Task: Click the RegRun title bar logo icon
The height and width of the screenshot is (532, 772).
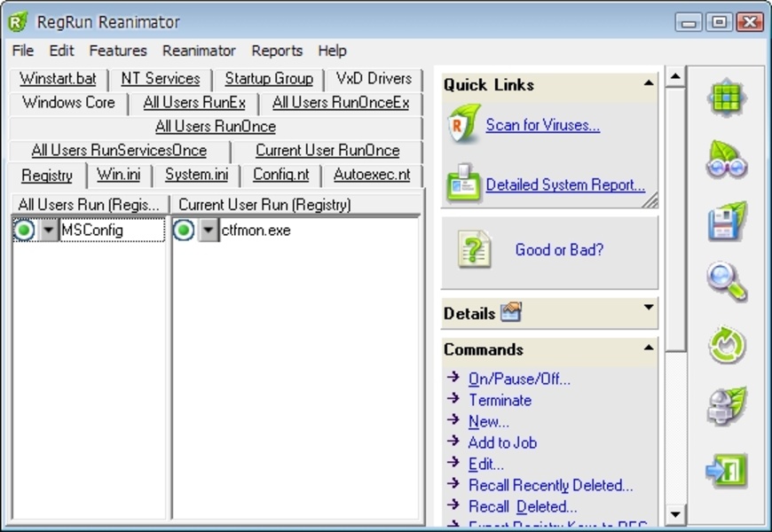Action: click(19, 21)
